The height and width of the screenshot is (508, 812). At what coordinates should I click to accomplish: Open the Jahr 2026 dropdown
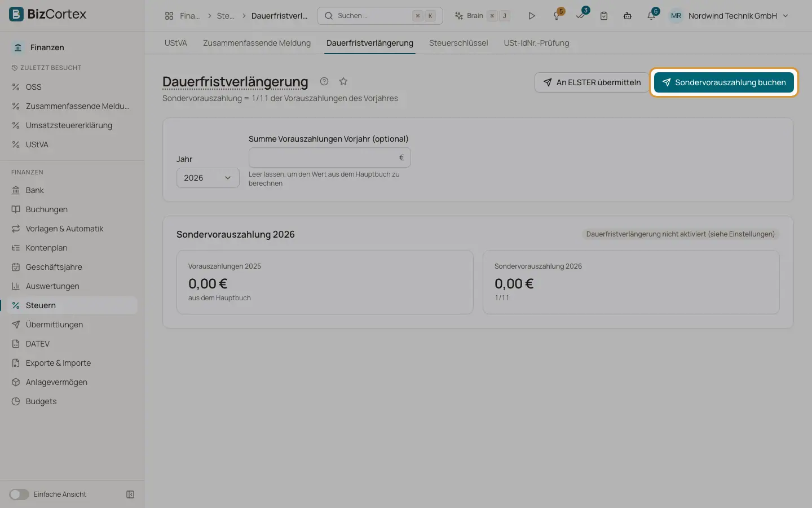(x=208, y=178)
